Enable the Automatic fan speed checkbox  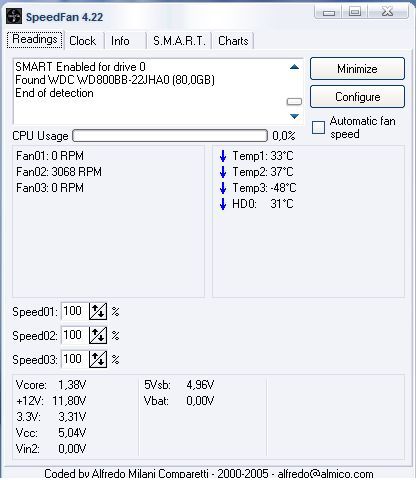318,128
